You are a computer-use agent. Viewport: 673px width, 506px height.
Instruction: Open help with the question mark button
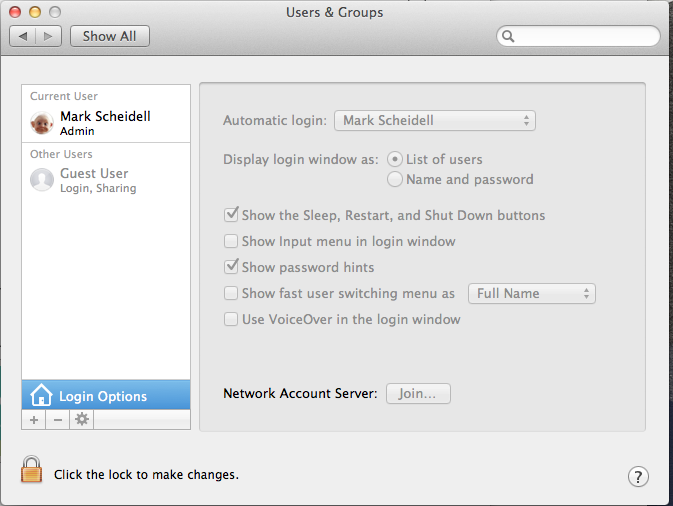(x=638, y=476)
